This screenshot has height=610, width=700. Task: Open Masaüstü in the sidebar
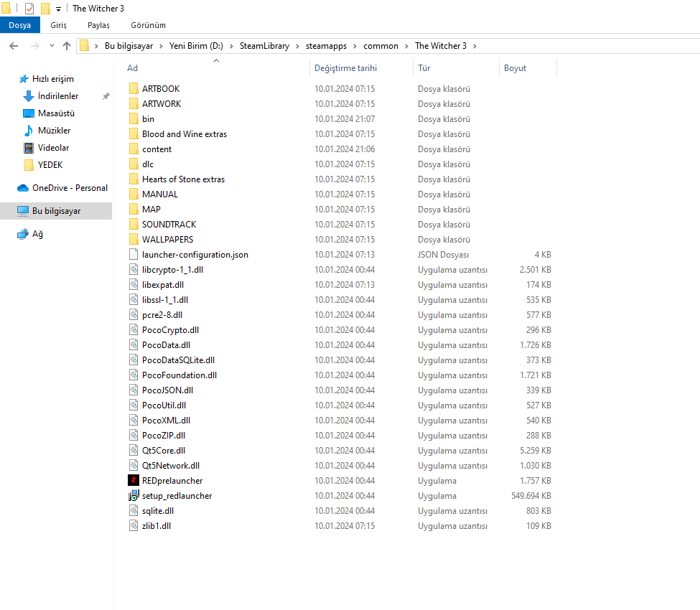pyautogui.click(x=56, y=113)
